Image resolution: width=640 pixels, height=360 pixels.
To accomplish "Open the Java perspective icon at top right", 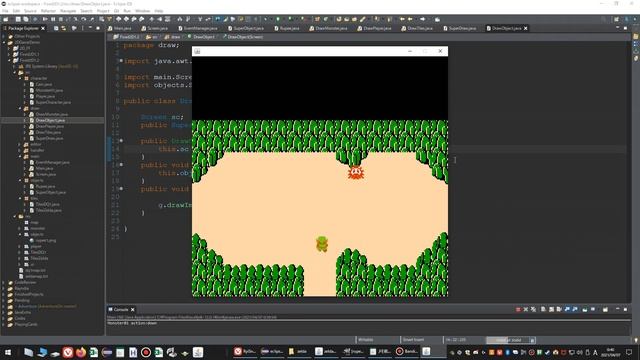I will 627,19.
